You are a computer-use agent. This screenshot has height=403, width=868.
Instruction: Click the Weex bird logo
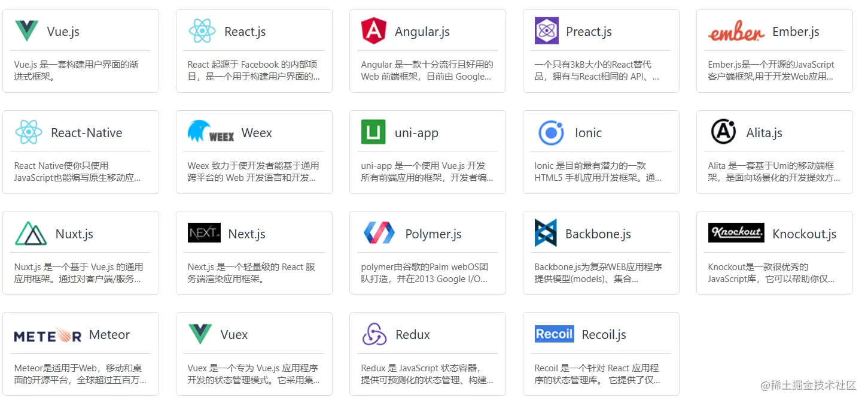(x=211, y=132)
